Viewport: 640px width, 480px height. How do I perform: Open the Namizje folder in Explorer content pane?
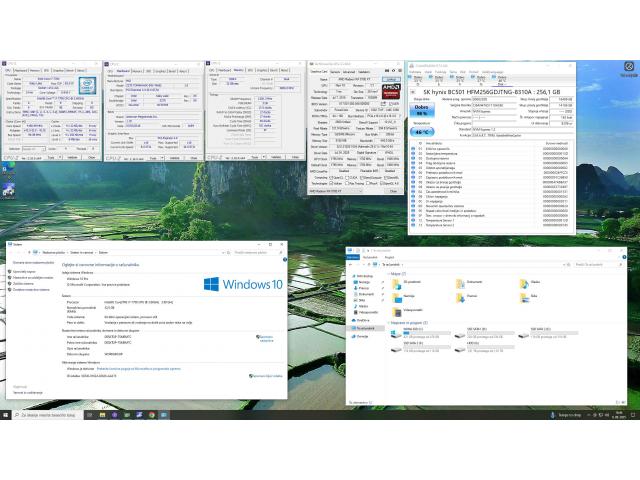click(403, 298)
